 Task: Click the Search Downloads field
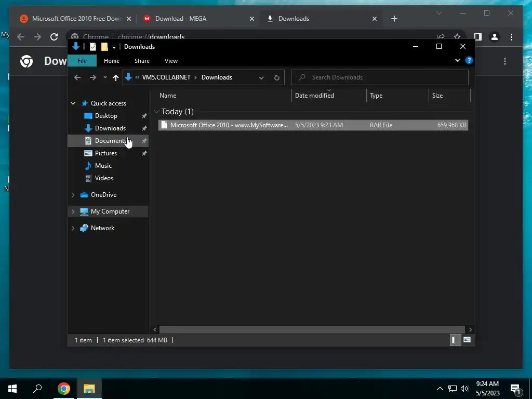click(x=380, y=77)
